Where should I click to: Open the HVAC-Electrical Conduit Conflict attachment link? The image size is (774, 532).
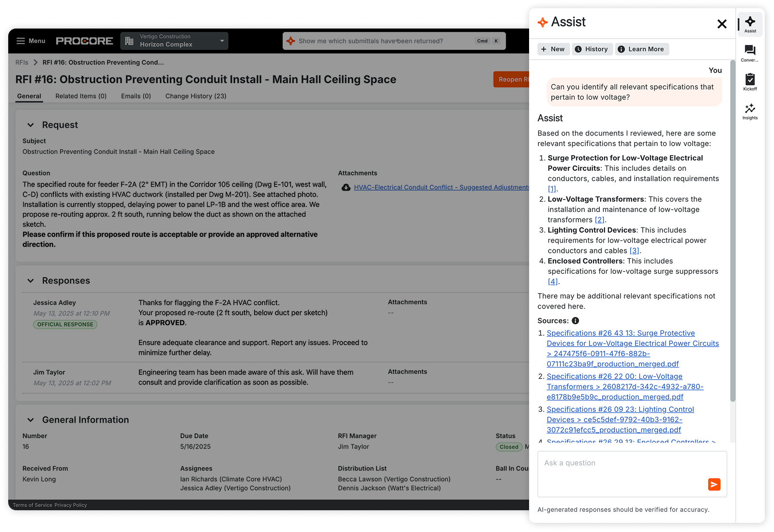coord(441,188)
